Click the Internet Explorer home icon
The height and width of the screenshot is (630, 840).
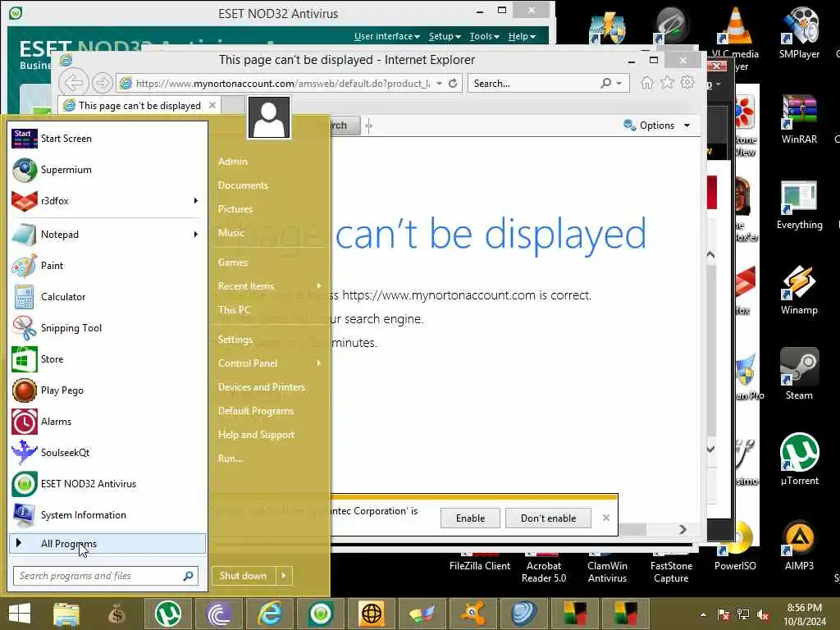[647, 83]
